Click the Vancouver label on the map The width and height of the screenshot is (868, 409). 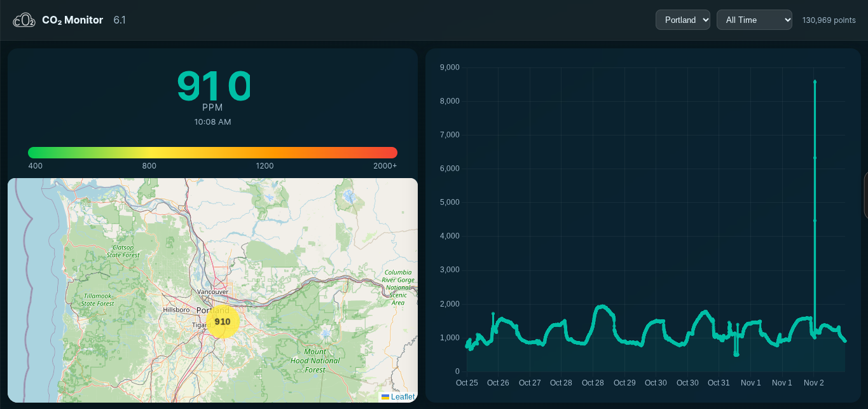pos(213,292)
